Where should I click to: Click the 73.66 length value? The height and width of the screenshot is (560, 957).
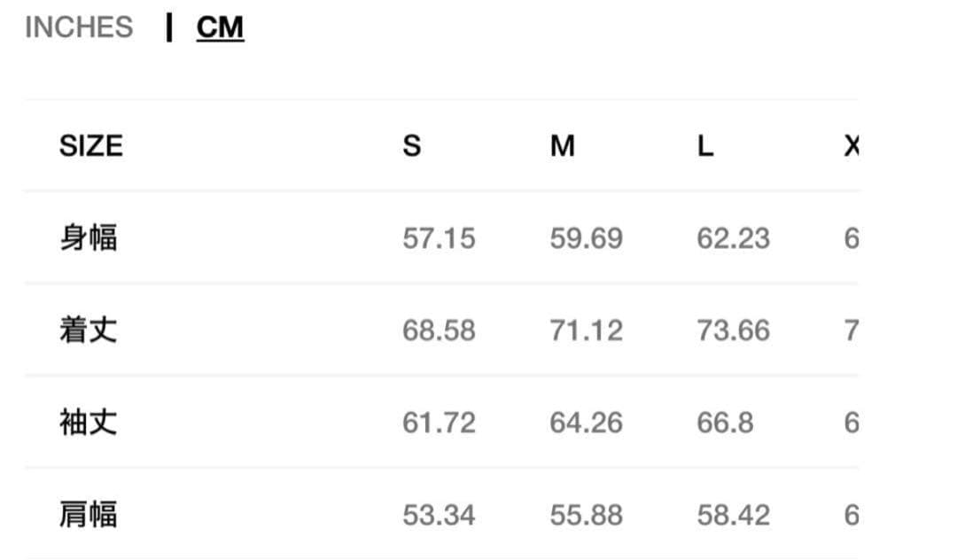pos(733,331)
